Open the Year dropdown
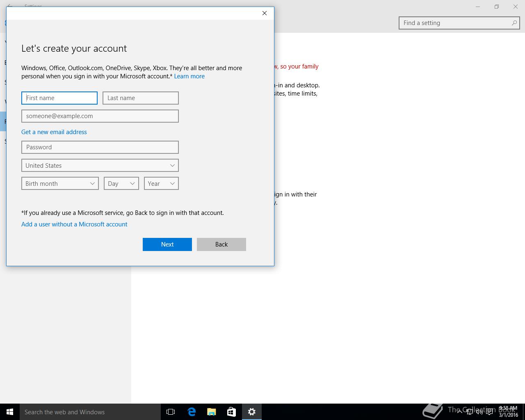Screen dimensions: 525x420 coord(161,183)
